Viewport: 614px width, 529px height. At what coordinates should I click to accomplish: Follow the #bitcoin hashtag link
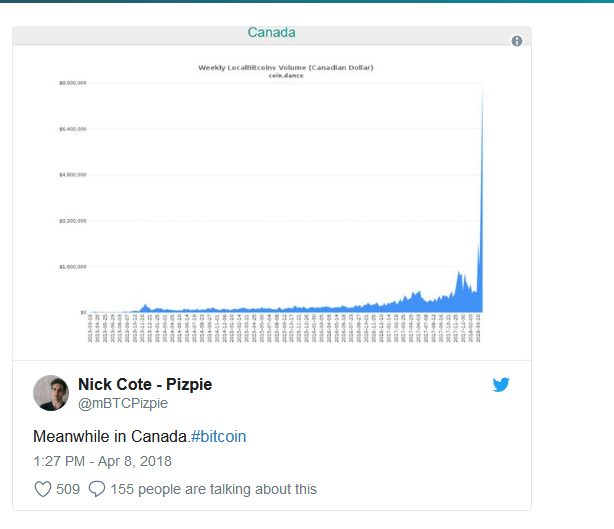[218, 437]
